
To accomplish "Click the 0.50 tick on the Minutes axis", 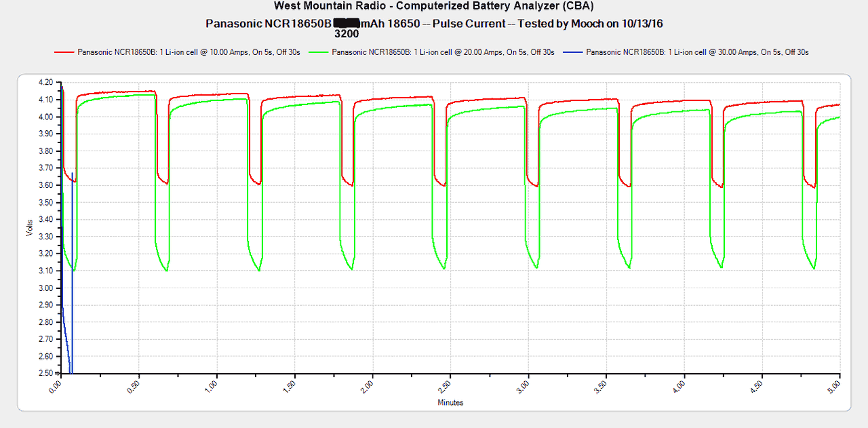I will (135, 386).
